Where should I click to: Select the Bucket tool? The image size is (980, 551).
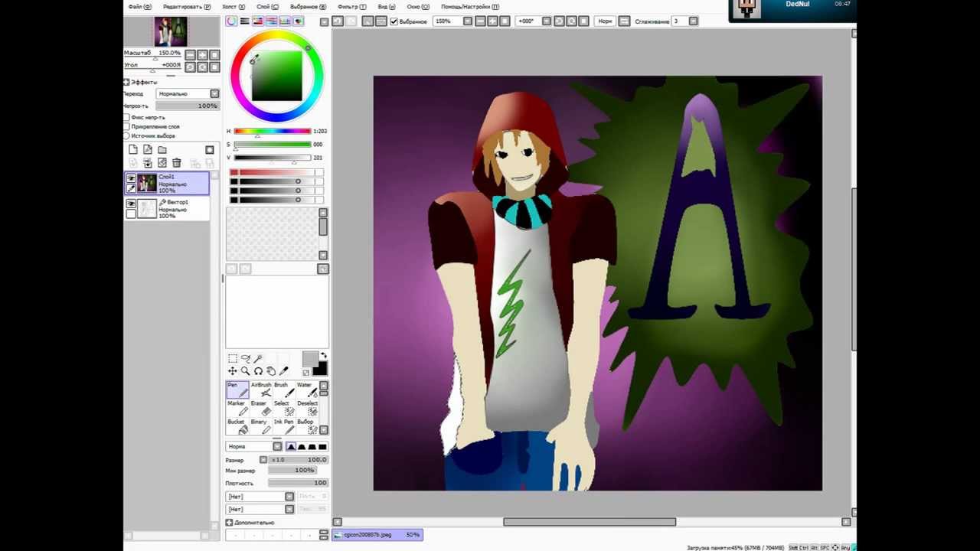tap(237, 425)
